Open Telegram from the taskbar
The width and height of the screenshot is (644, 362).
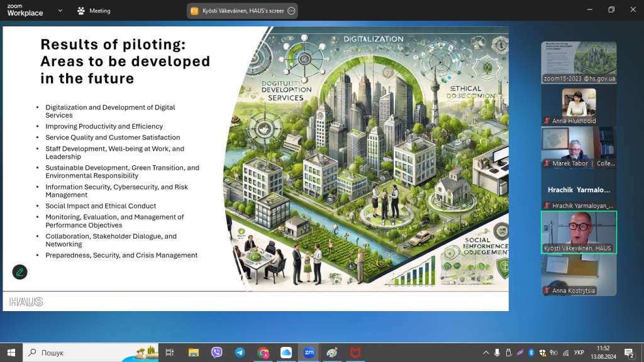click(x=240, y=353)
